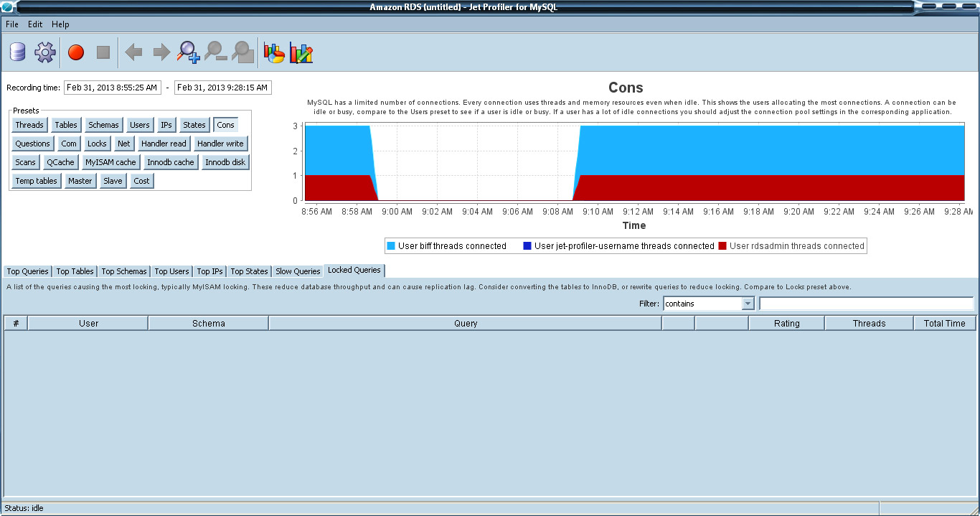Click the Handler write preset

click(221, 144)
